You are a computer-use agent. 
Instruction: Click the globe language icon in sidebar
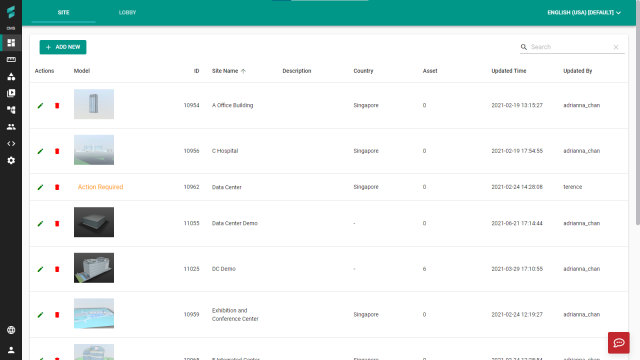(x=11, y=330)
